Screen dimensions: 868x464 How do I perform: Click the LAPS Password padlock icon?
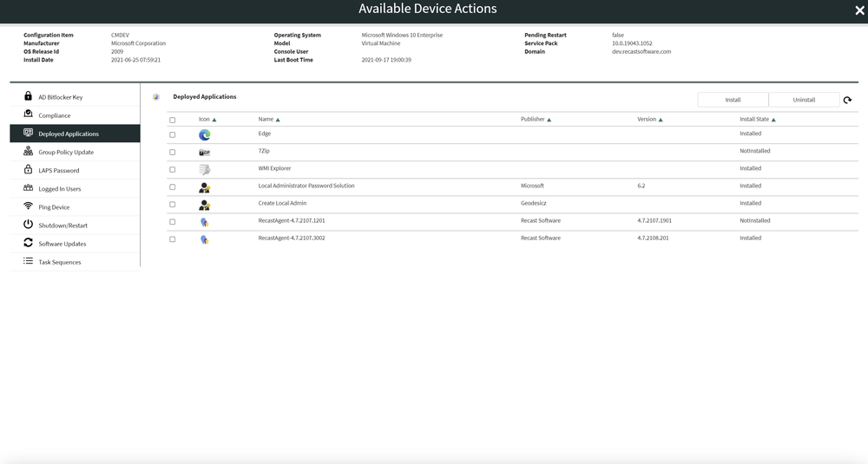pyautogui.click(x=29, y=169)
